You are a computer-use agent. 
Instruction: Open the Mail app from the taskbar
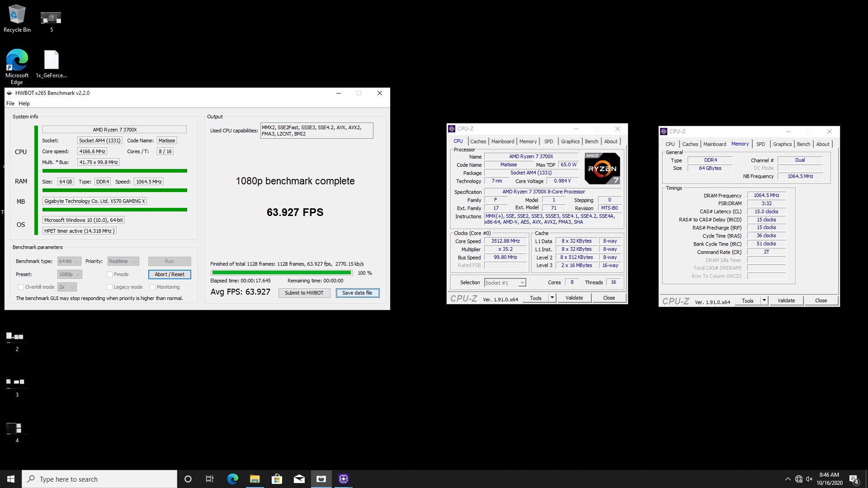click(299, 479)
